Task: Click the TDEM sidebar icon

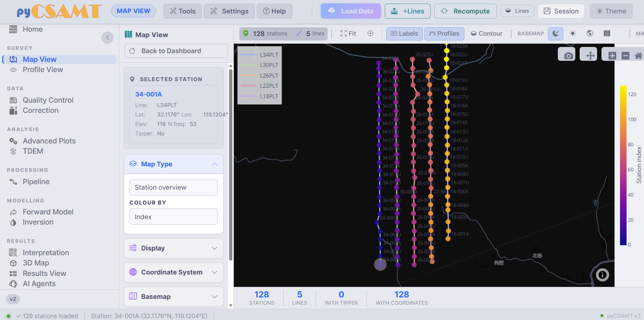Action: (x=13, y=151)
